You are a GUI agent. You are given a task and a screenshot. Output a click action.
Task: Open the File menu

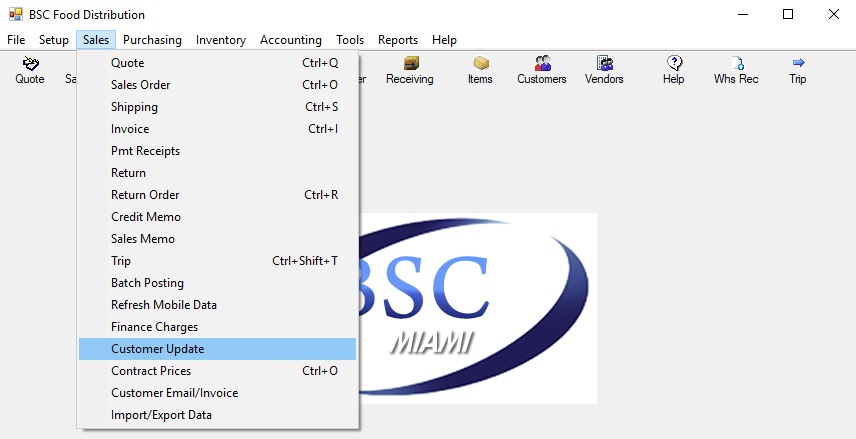coord(16,40)
